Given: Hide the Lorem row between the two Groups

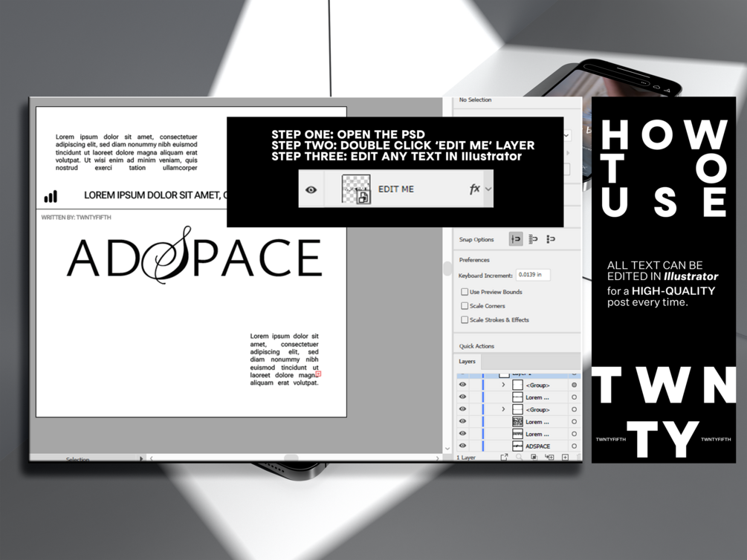Looking at the screenshot, I should (462, 397).
